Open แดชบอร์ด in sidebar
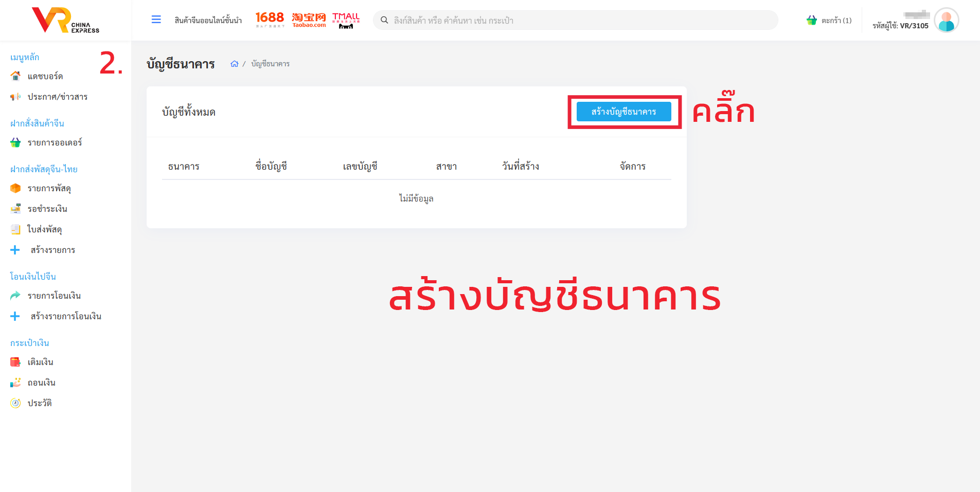 (45, 76)
